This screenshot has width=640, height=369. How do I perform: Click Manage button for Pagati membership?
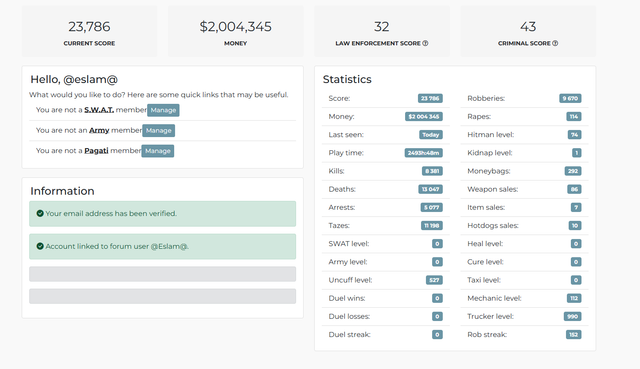158,151
